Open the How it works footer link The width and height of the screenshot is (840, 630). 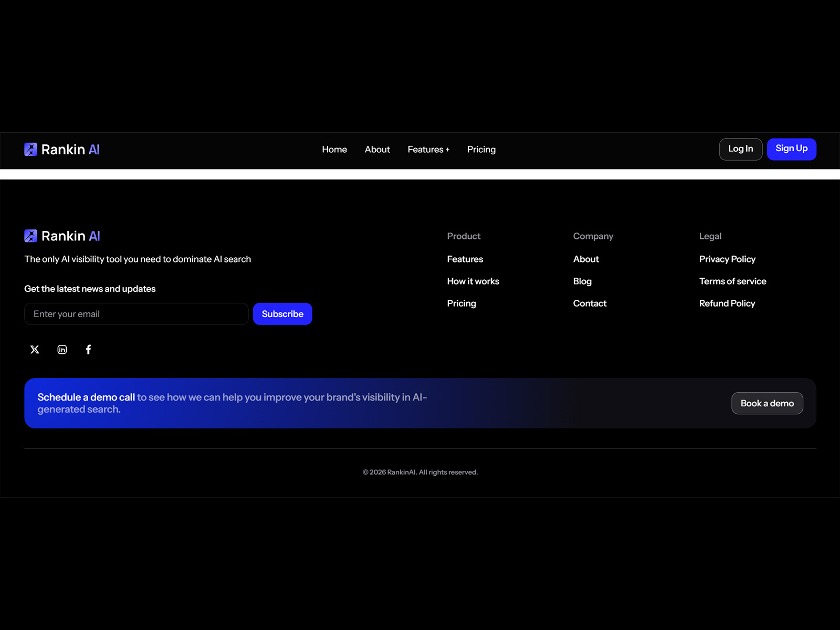(x=473, y=281)
